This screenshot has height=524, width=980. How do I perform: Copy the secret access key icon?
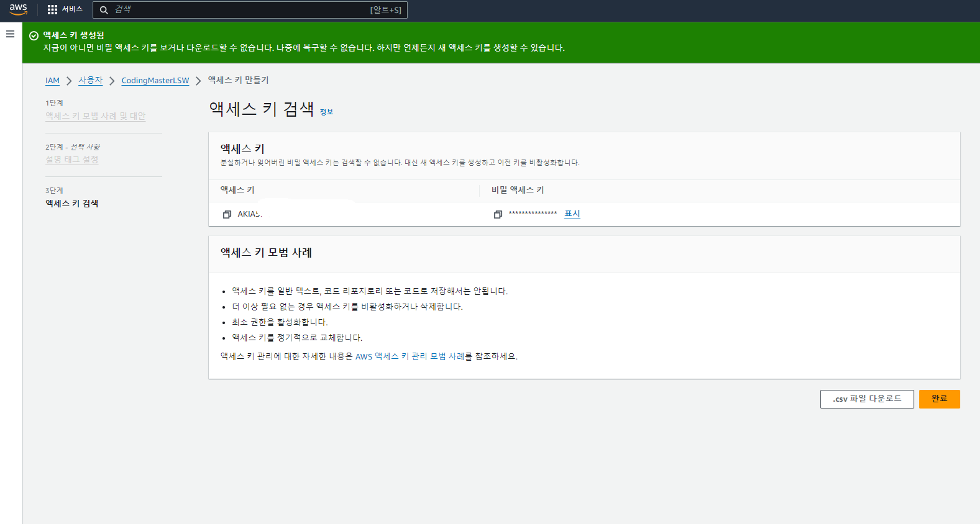point(498,214)
